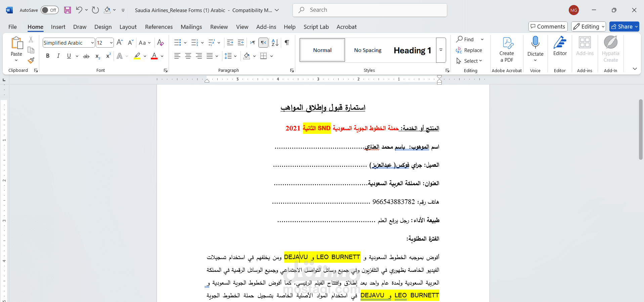Screen dimensions: 644x302
Task: Click the vertical scrollbar thumb
Action: [641, 129]
